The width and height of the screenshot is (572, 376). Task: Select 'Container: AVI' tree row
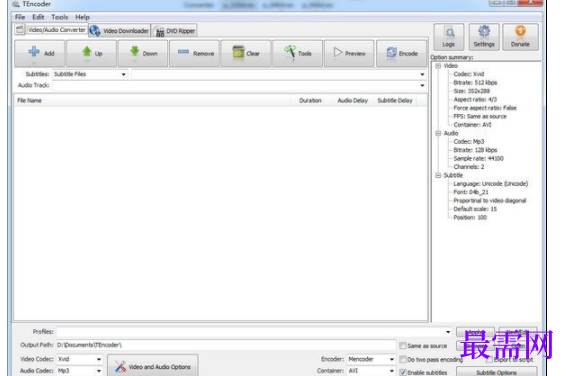(x=472, y=125)
